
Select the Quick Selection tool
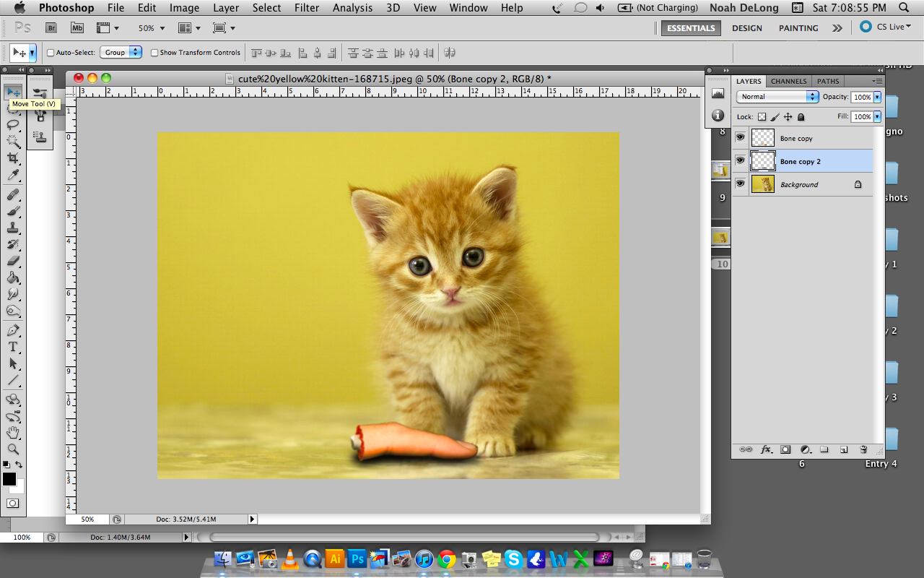point(13,141)
